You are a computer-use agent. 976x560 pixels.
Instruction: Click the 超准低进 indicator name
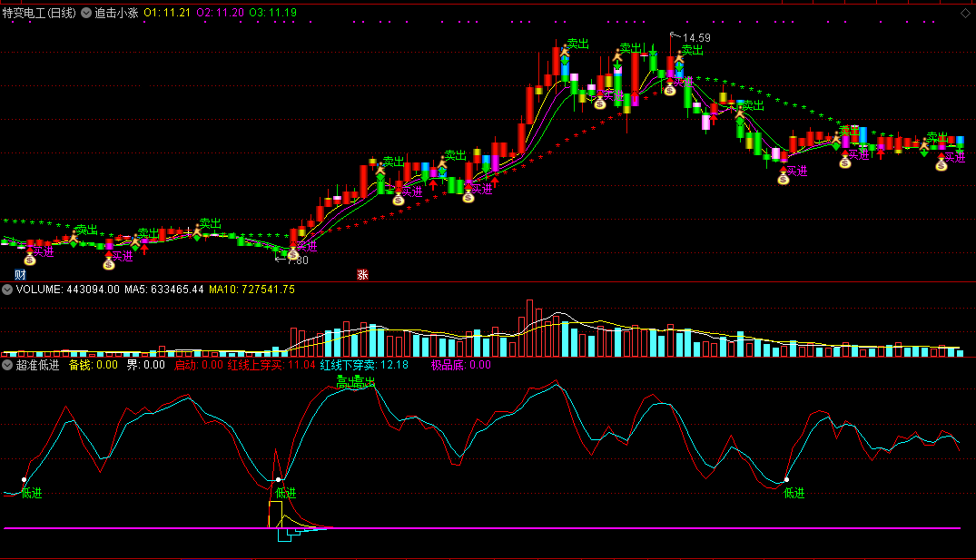tap(37, 365)
